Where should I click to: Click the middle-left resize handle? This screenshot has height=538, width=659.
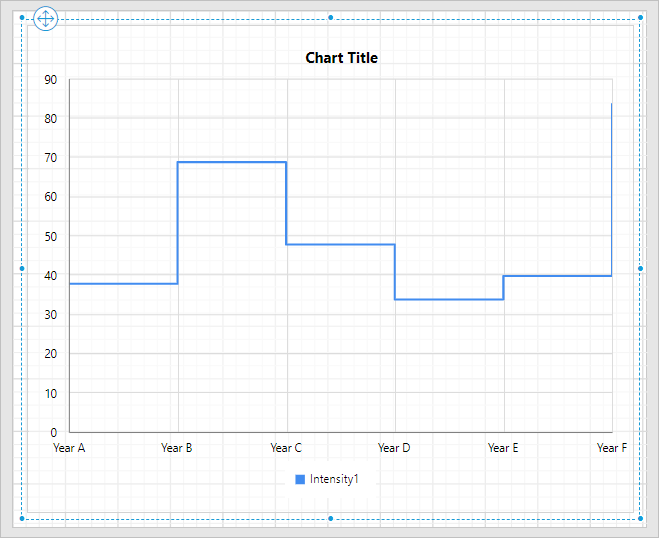click(x=22, y=268)
